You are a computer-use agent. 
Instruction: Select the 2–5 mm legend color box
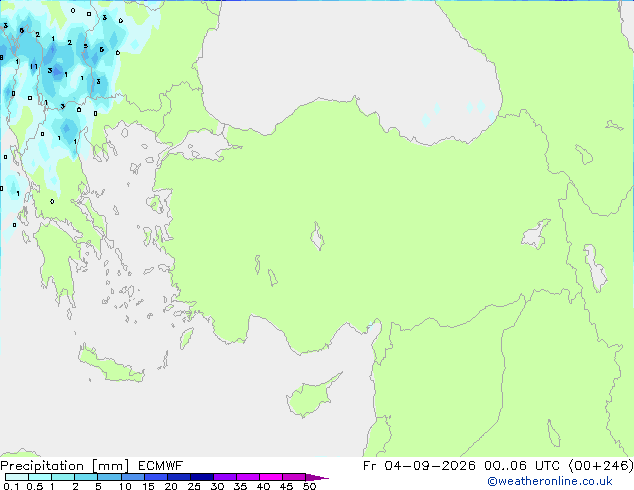(x=86, y=477)
